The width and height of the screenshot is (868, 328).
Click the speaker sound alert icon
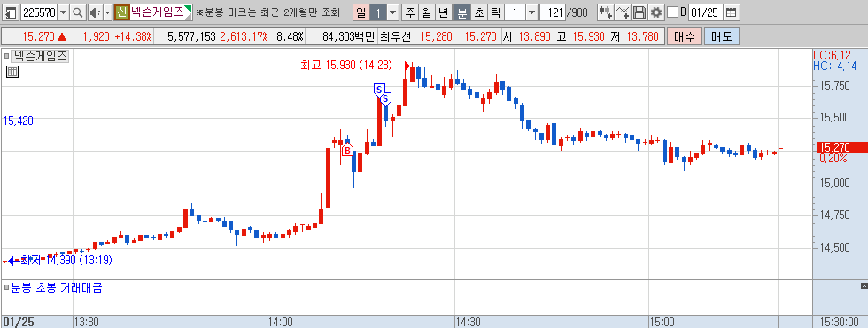95,12
